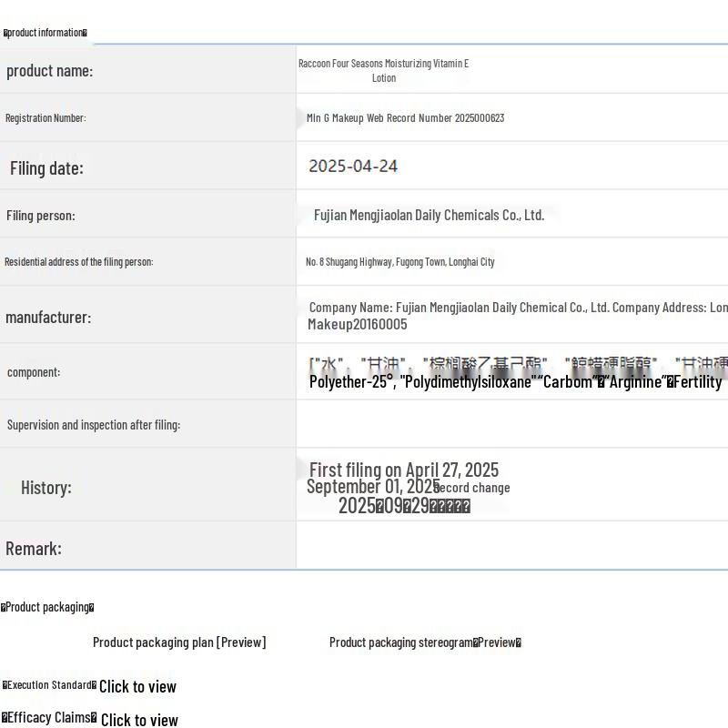This screenshot has height=728, width=728.
Task: Click the product name: field label
Action: (50, 71)
